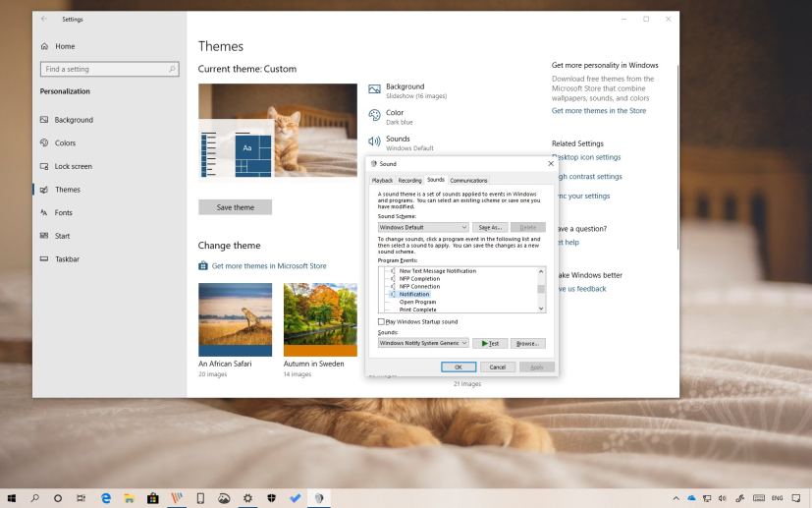Viewport: 812px width, 508px height.
Task: Open the Action Center notification icon
Action: [796, 498]
